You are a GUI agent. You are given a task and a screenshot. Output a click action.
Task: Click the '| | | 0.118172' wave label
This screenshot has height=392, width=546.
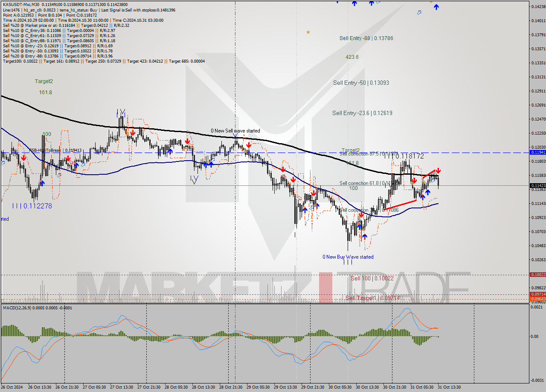point(404,156)
